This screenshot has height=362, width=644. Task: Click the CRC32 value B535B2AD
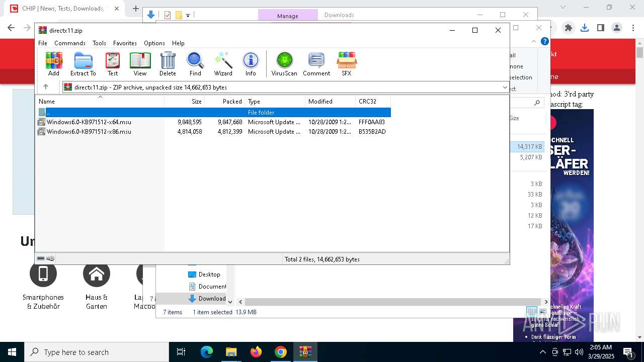pyautogui.click(x=372, y=132)
